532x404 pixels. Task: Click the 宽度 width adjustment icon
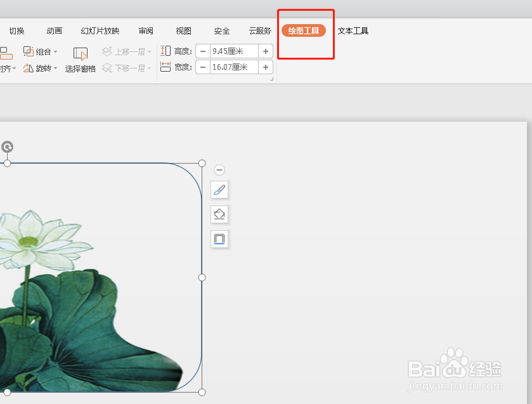[167, 68]
